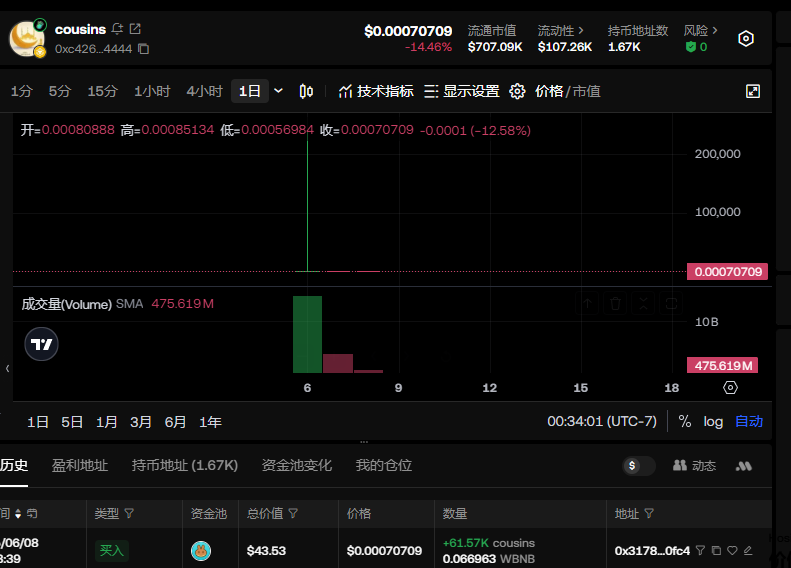This screenshot has width=791, height=568.
Task: Switch chart to 市值 market cap
Action: click(x=587, y=91)
